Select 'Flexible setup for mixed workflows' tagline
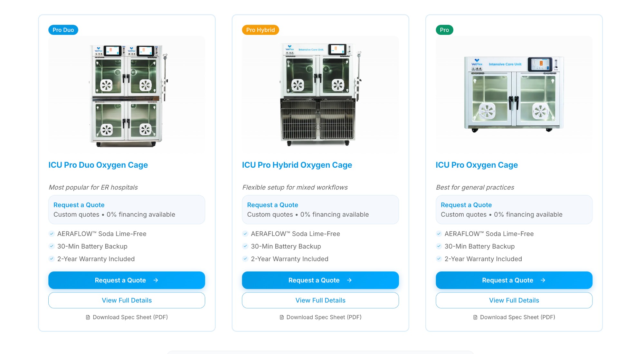Image resolution: width=644 pixels, height=354 pixels. (x=295, y=187)
